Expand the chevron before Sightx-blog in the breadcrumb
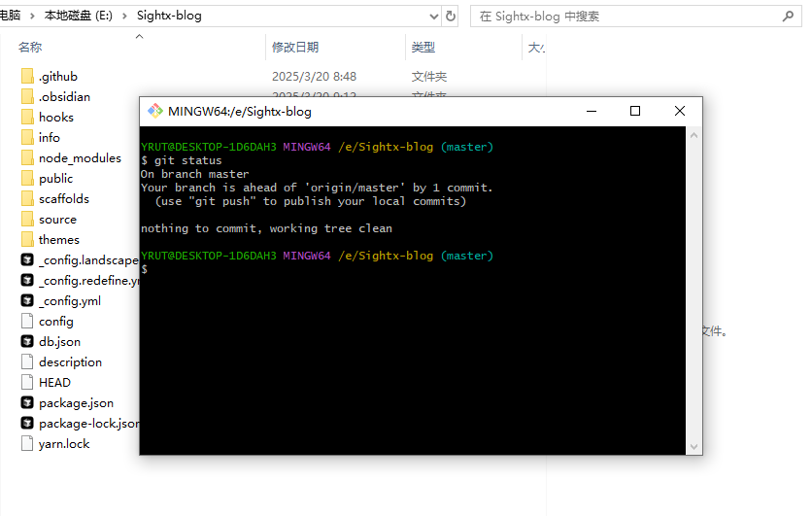The height and width of the screenshot is (516, 812). click(x=127, y=17)
